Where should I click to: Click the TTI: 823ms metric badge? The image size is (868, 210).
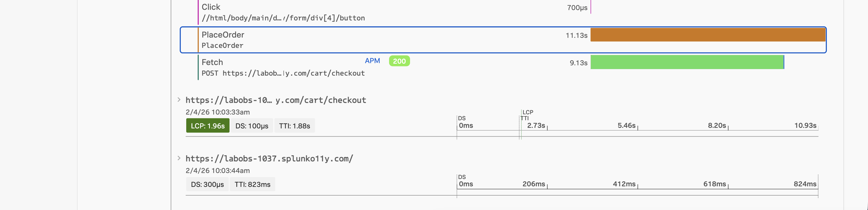[x=252, y=184]
